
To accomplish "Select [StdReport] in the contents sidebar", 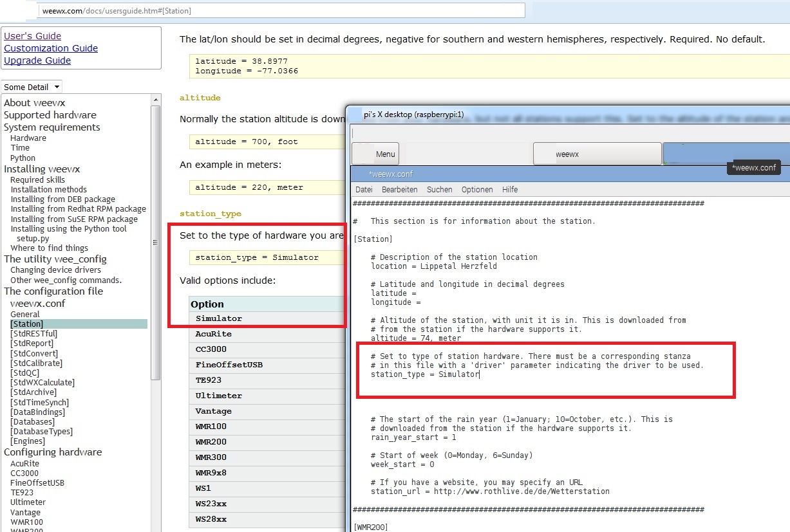I will tap(32, 344).
